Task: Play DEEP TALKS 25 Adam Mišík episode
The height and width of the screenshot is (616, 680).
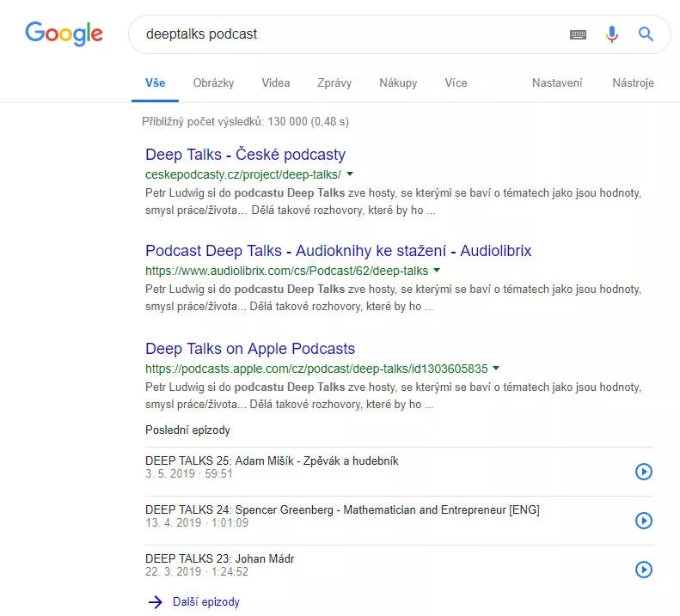Action: (x=644, y=472)
